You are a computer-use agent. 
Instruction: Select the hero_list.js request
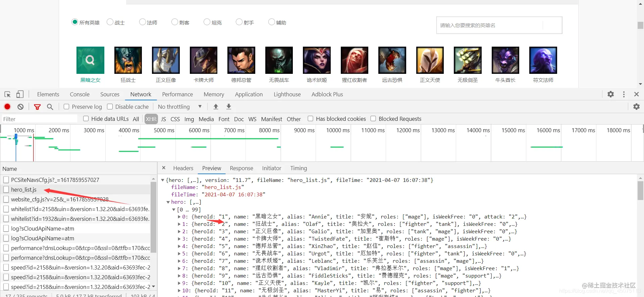coord(23,190)
